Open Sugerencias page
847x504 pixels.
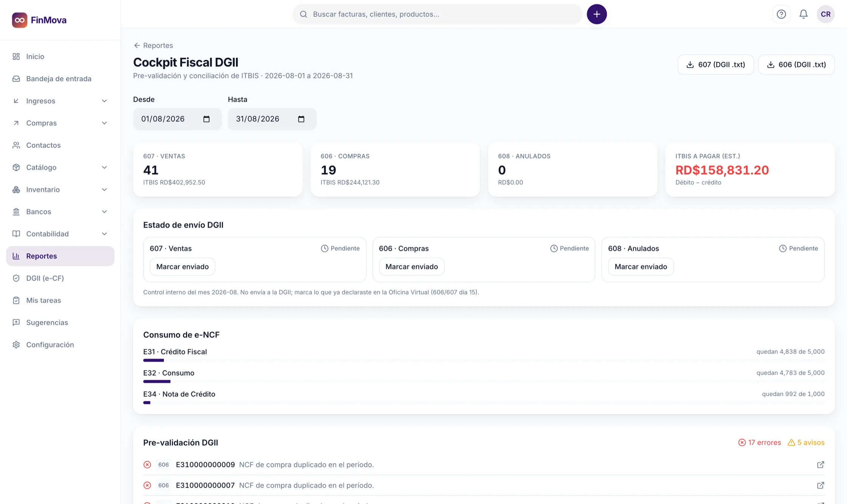tap(60, 323)
